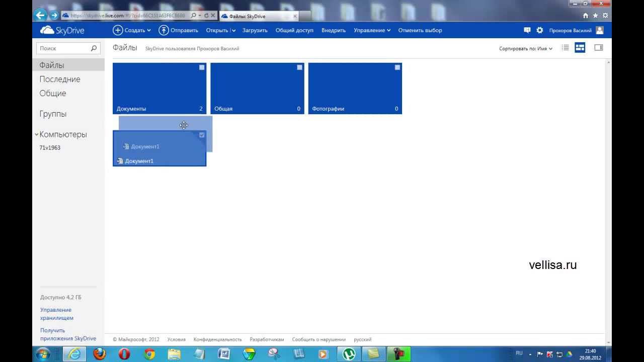Open Microsoft Word from taskbar
This screenshot has width=644, height=362.
(224, 354)
